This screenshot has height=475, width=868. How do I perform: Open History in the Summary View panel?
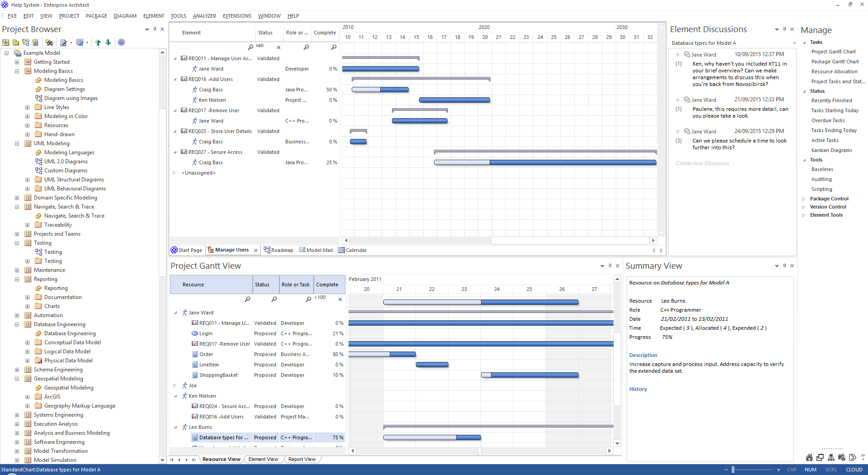coord(638,389)
